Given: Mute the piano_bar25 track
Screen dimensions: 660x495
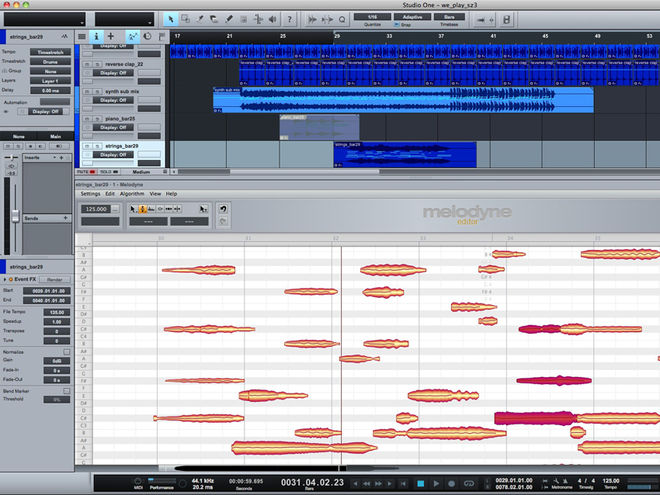Looking at the screenshot, I should click(x=87, y=119).
